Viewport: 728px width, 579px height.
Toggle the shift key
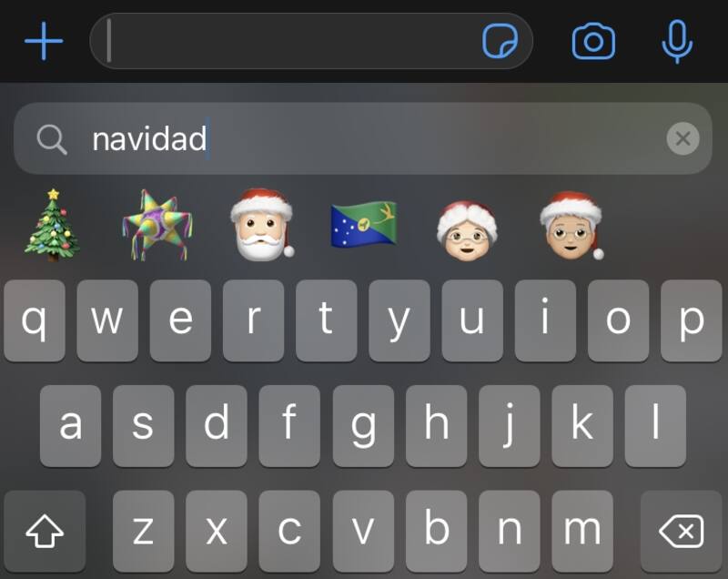[45, 531]
